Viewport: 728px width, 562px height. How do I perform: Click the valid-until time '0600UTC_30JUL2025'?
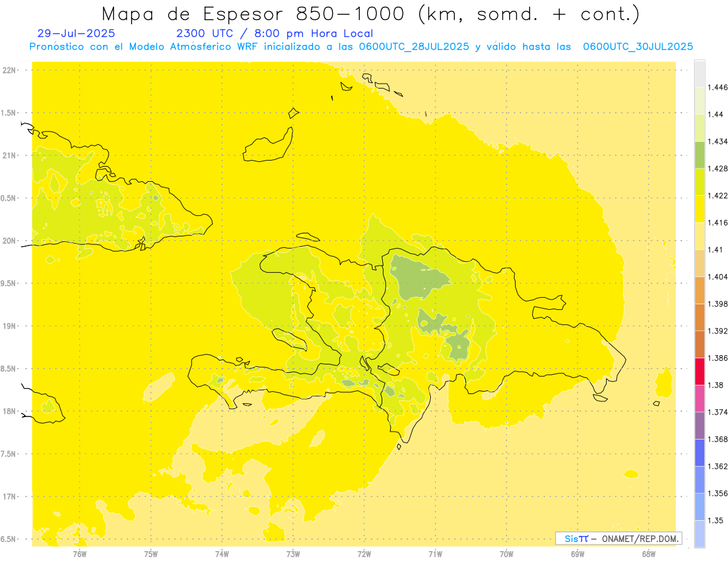pyautogui.click(x=638, y=47)
